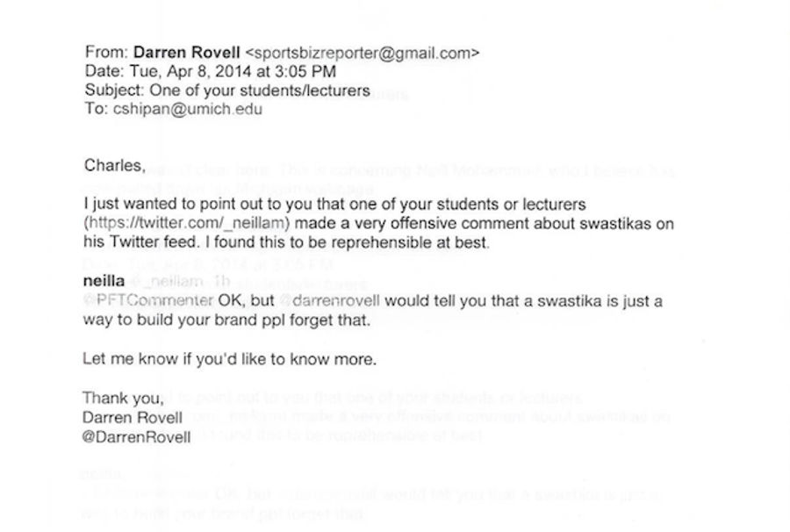
Task: Open the twitter.com/_neillam link
Action: point(189,223)
